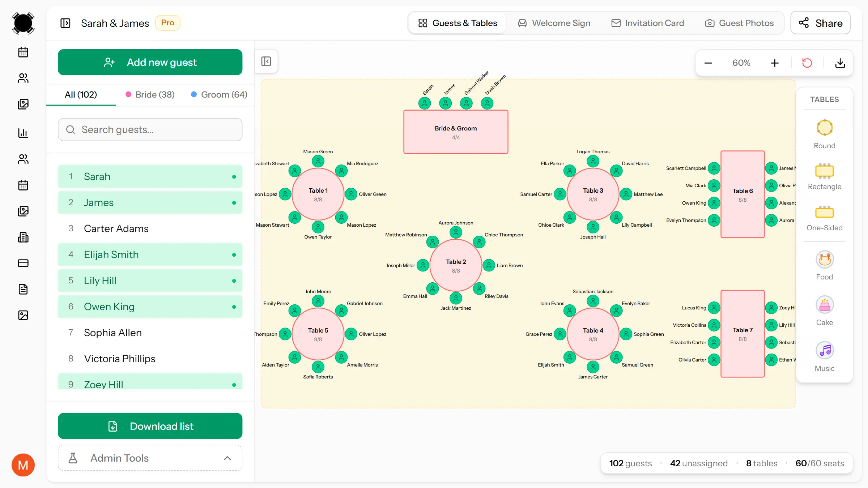Toggle the green status dot next to Sarah
This screenshot has width=868, height=488.
233,176
